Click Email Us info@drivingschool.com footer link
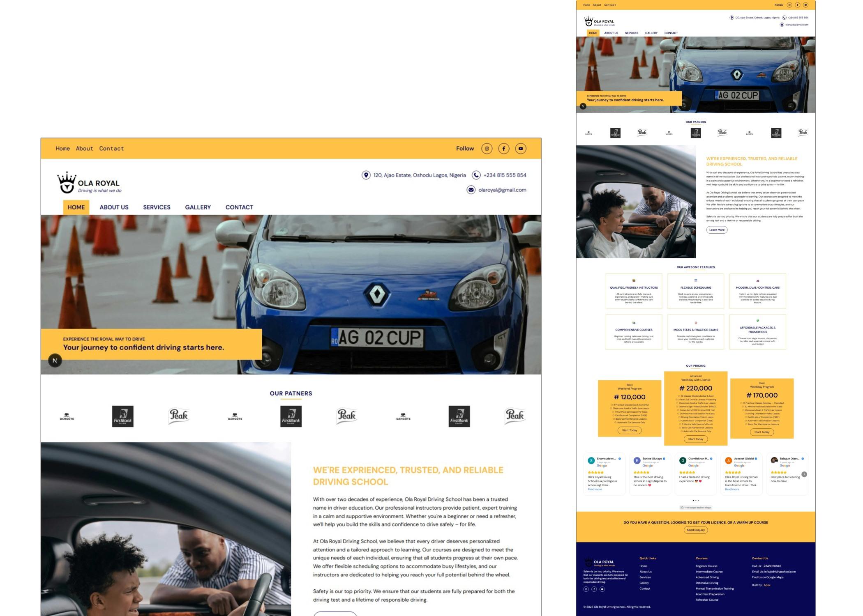863x616 pixels. [774, 572]
